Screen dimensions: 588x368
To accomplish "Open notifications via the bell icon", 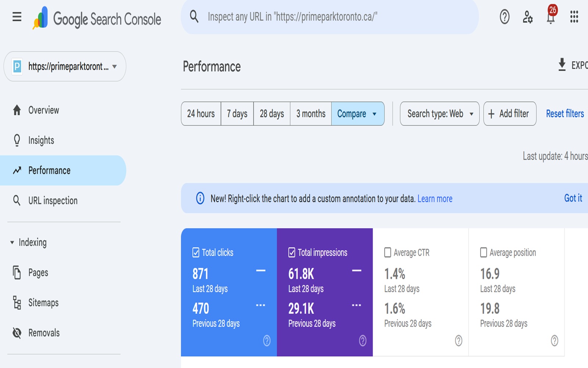I will [551, 17].
